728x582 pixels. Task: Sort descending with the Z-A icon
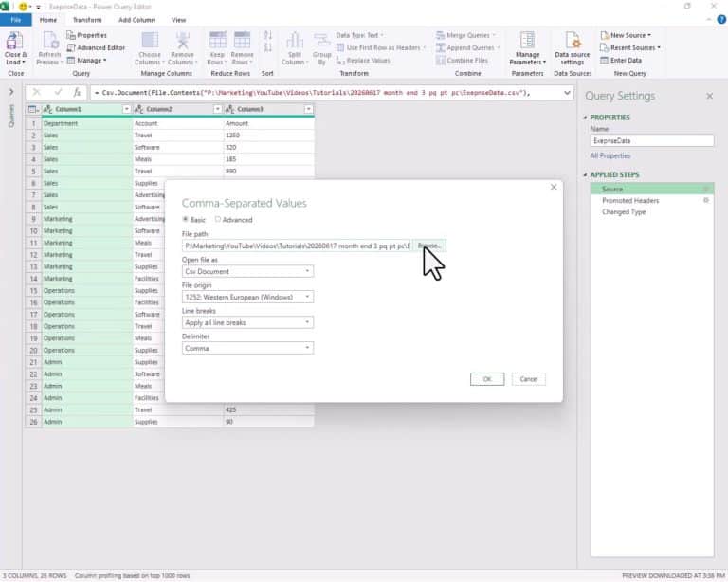click(268, 47)
